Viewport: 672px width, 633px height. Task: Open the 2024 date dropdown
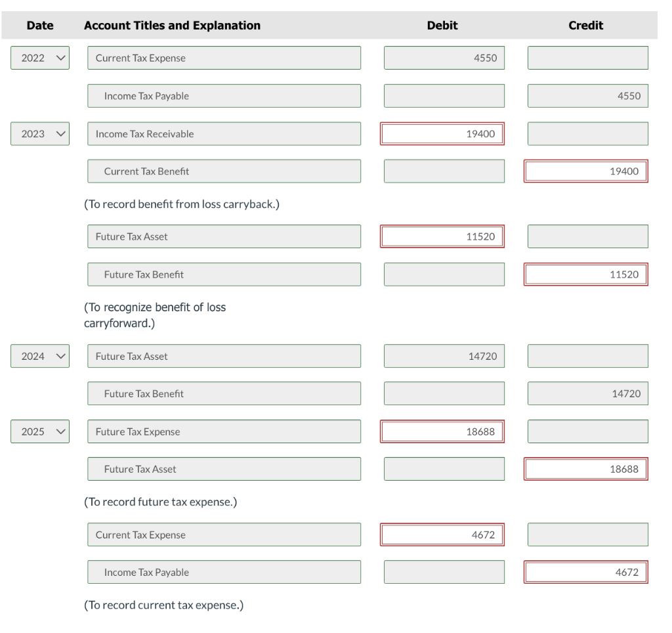click(x=39, y=356)
